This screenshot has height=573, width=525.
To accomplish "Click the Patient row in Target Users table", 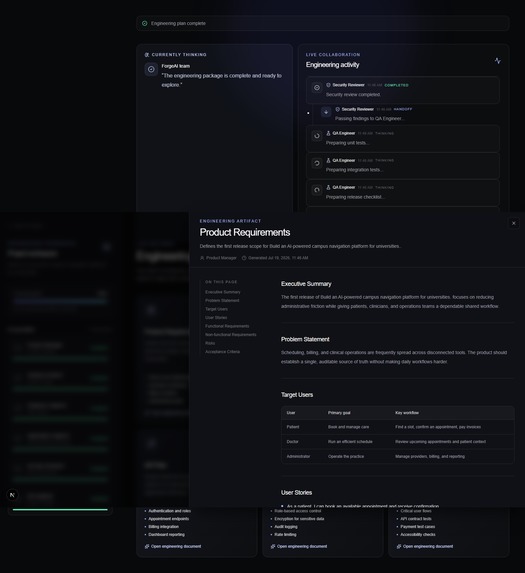I will pos(397,427).
